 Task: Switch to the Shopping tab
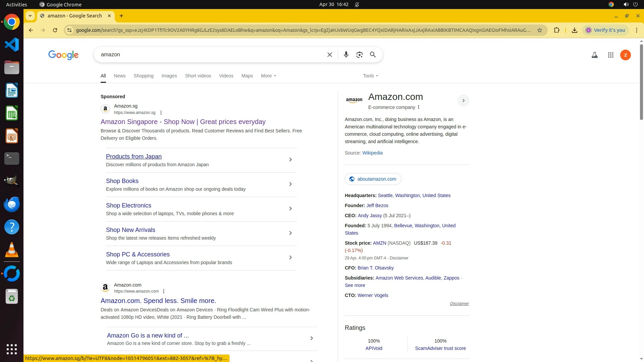point(143,76)
